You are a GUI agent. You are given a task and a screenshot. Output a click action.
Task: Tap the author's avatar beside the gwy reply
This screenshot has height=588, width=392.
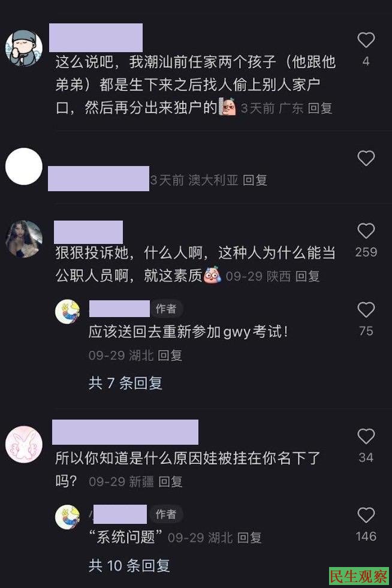point(68,311)
